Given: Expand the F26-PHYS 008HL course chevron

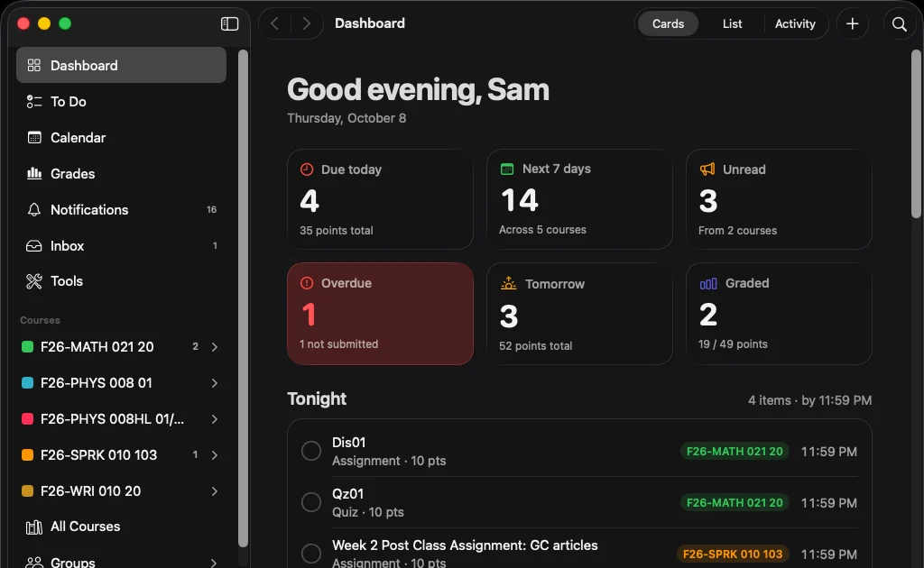Looking at the screenshot, I should (x=215, y=419).
